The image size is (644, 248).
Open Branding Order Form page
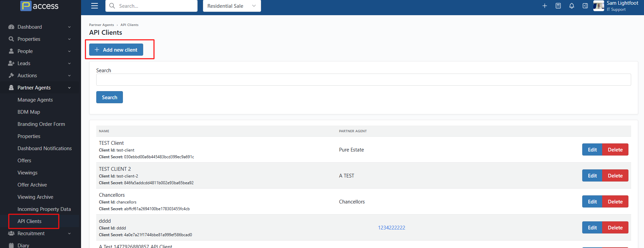(x=41, y=124)
